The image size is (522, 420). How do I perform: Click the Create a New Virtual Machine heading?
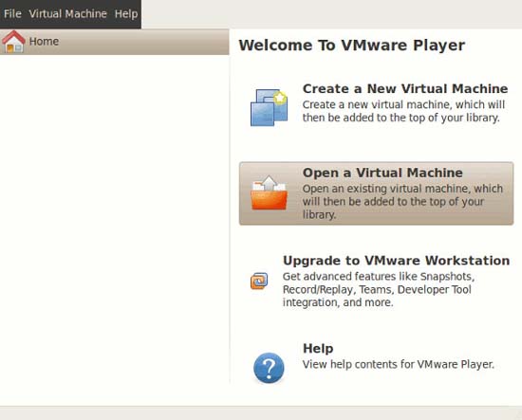[405, 89]
